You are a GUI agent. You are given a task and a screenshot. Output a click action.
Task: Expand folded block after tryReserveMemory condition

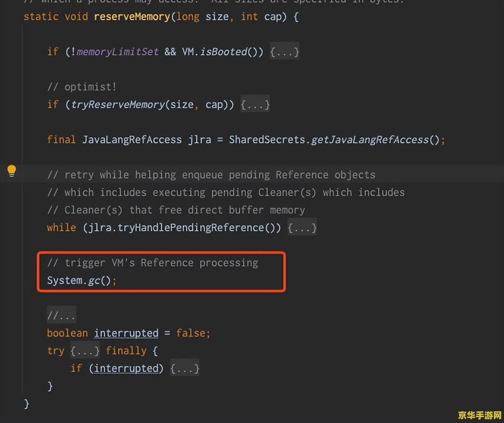coord(255,104)
